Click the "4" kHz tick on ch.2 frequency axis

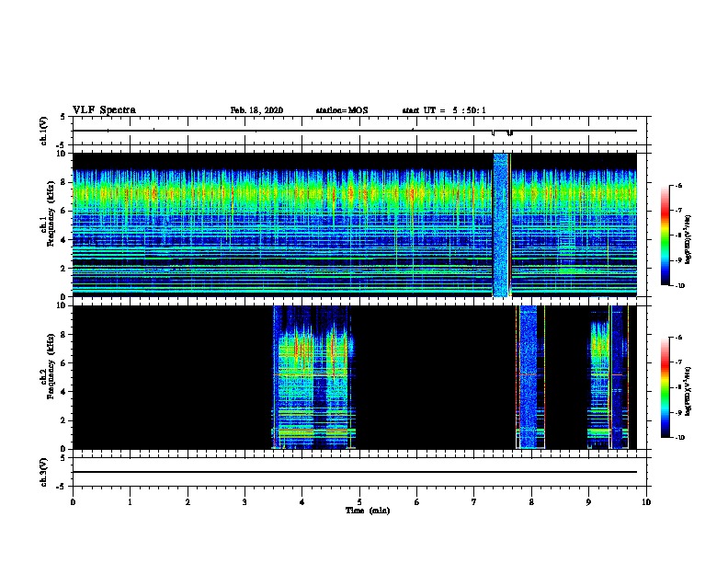64,392
